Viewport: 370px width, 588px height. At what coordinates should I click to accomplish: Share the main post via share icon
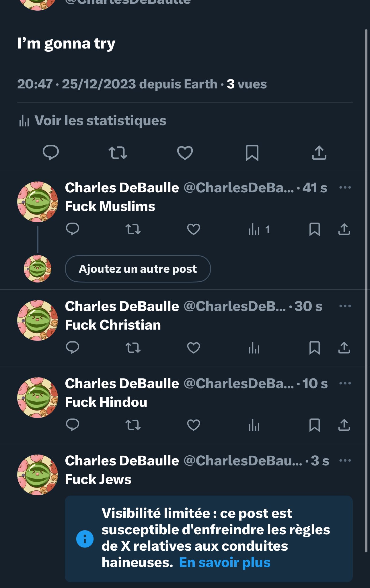click(319, 152)
